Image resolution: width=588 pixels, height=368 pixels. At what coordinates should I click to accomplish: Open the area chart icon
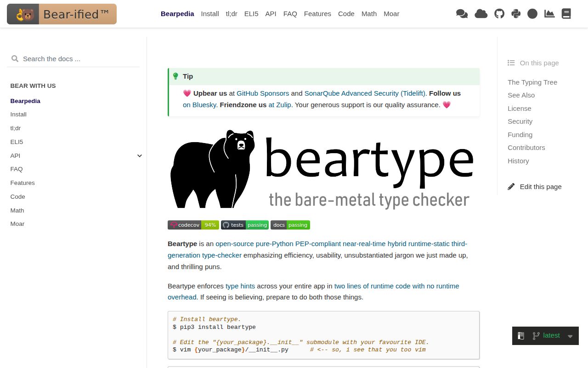pos(549,14)
